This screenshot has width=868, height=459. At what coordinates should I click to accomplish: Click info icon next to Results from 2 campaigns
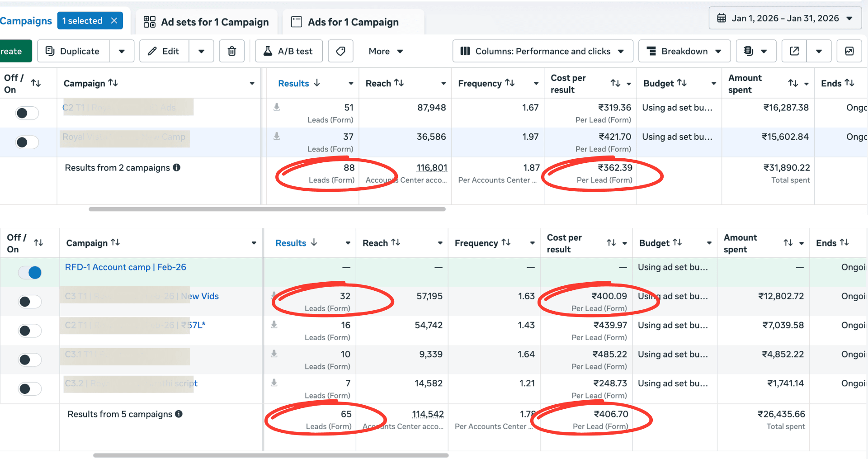177,167
